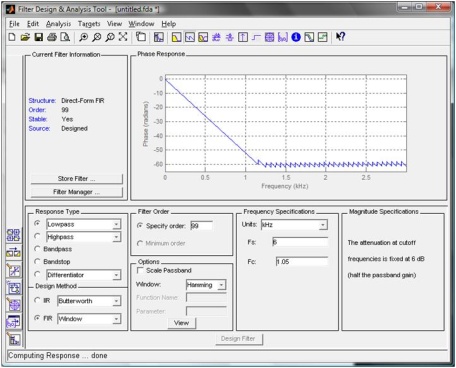Select the Zoom X-axis tool

tap(97, 37)
